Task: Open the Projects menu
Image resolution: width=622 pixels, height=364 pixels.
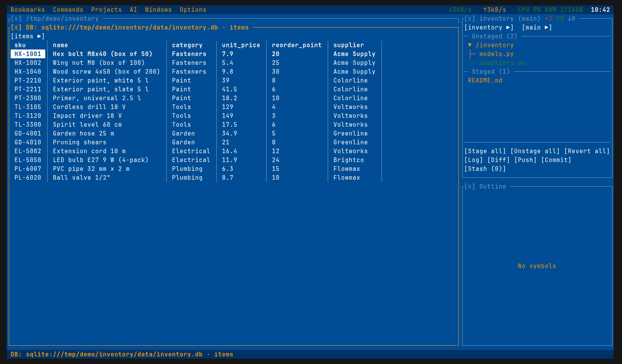Action: pyautogui.click(x=107, y=10)
